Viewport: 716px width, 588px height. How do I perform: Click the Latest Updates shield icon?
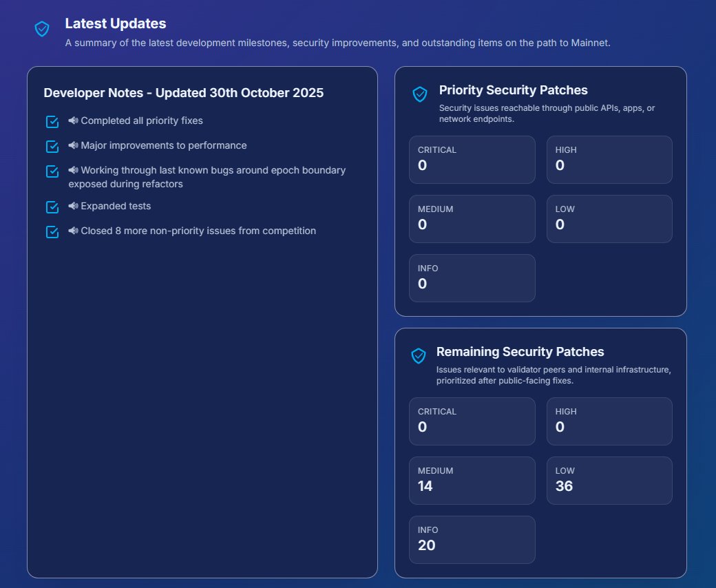(x=41, y=29)
